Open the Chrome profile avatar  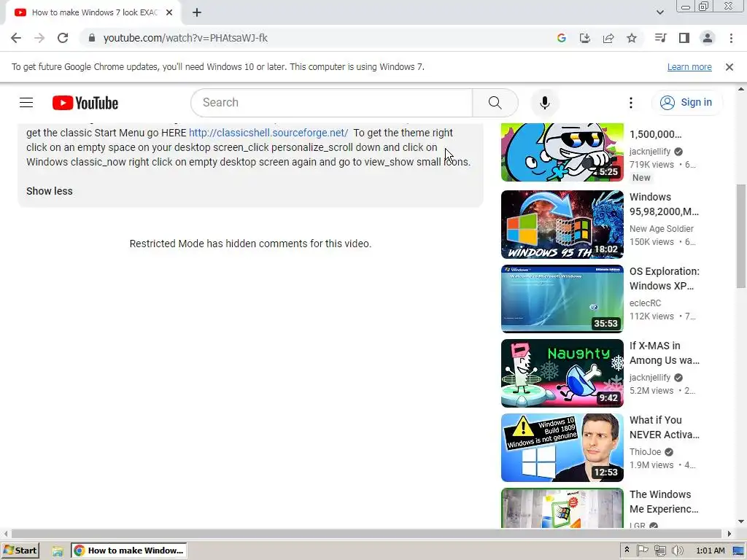[707, 38]
